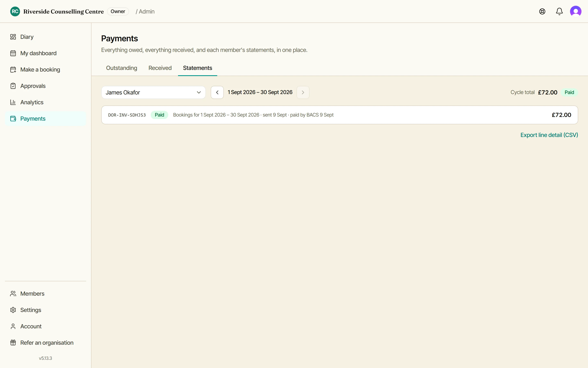The image size is (588, 368).
Task: Open the help lifebuoy icon
Action: (542, 11)
